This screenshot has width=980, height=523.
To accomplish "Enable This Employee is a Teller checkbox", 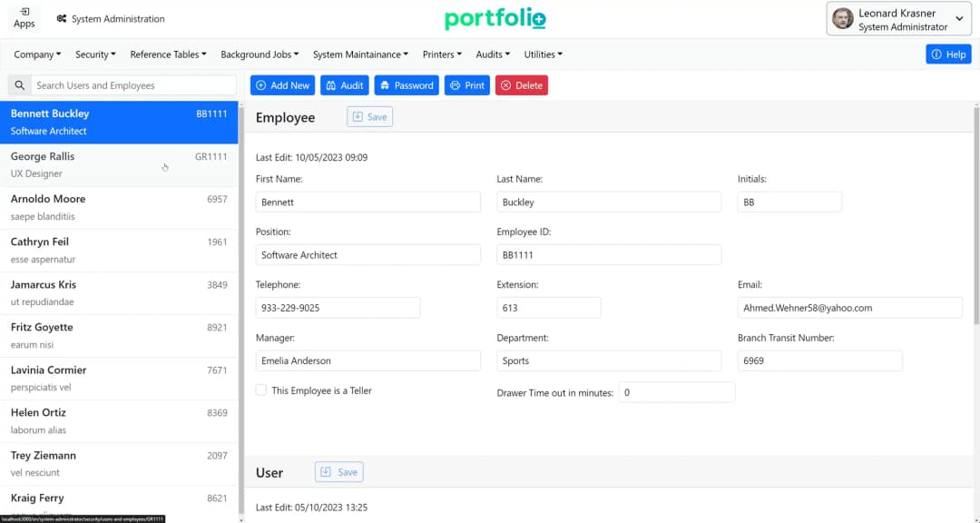I will 262,390.
